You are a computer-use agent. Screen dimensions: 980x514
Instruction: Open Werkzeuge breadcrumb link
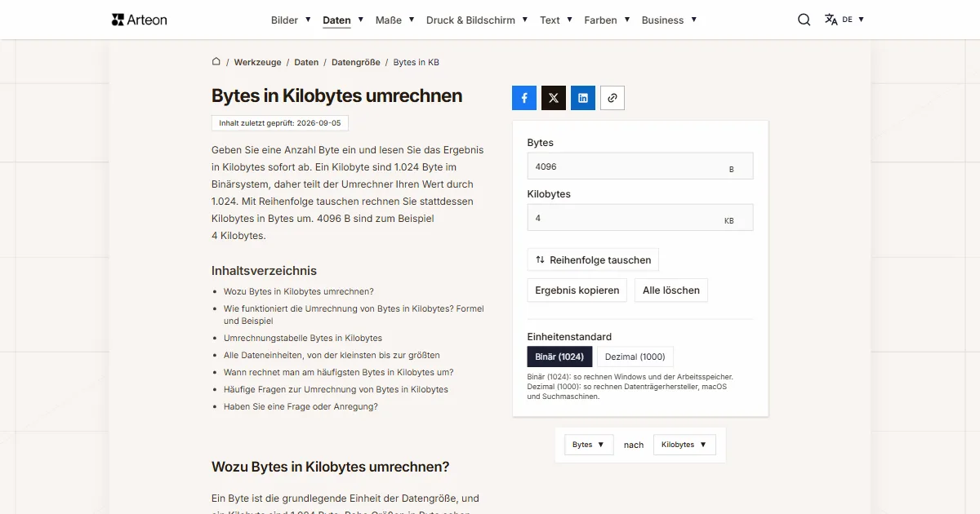(257, 62)
